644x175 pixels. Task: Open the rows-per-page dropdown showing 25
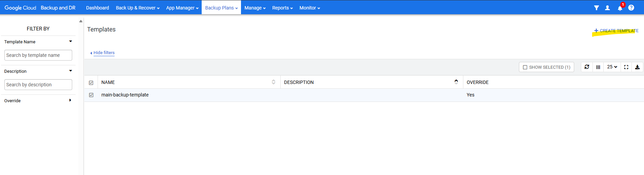(x=612, y=67)
